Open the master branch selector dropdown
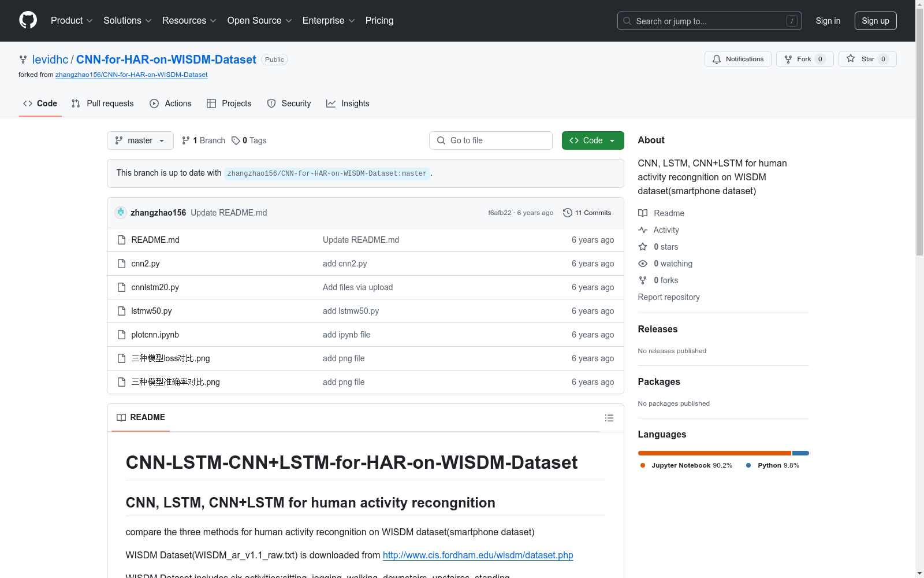The width and height of the screenshot is (924, 578). pos(140,140)
